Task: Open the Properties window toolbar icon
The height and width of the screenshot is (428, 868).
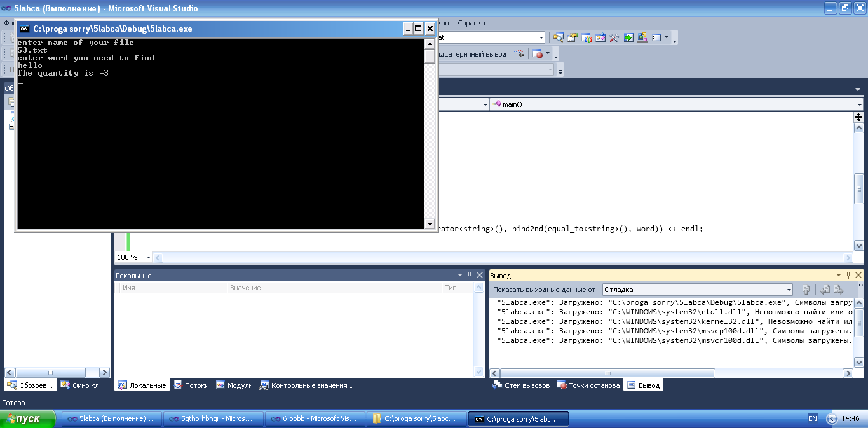Action: point(573,37)
